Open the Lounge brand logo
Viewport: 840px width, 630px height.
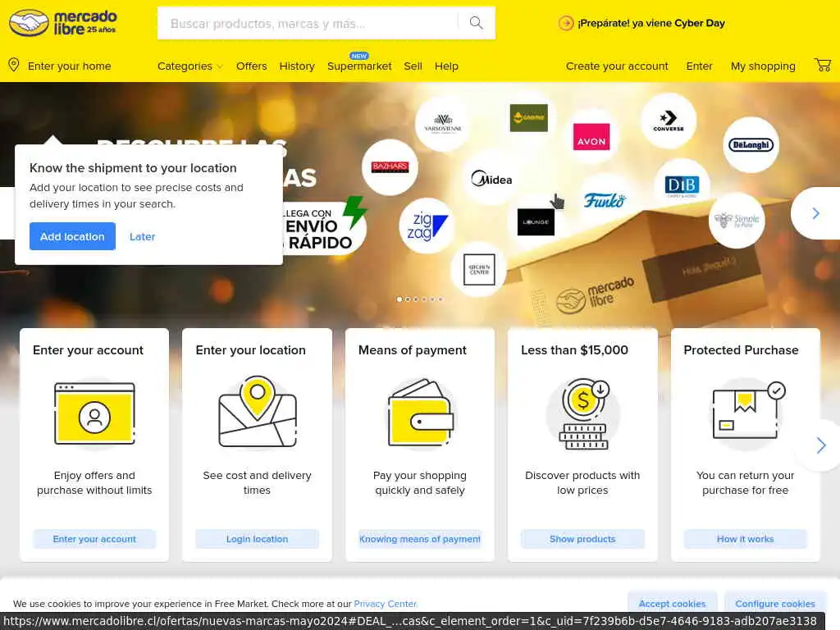point(536,221)
